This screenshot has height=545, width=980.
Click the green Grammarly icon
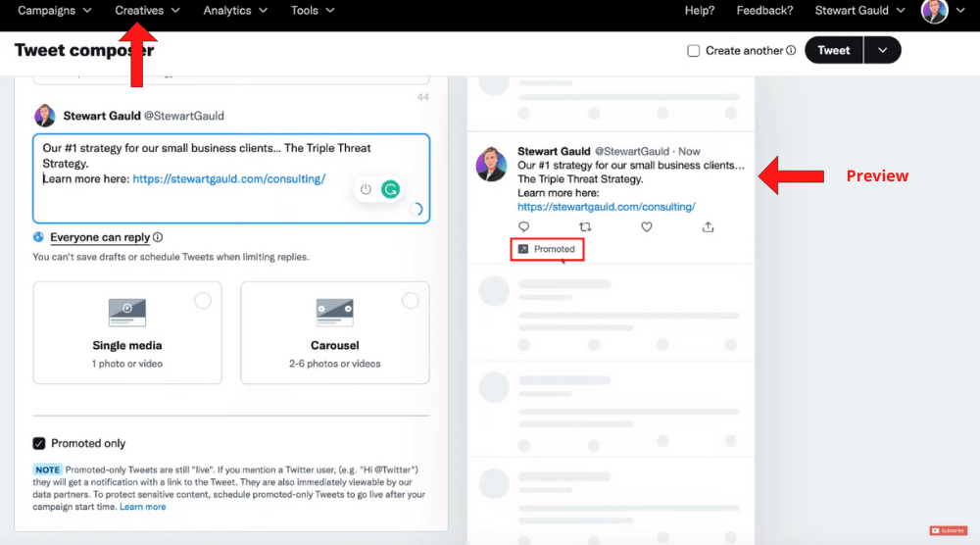391,189
